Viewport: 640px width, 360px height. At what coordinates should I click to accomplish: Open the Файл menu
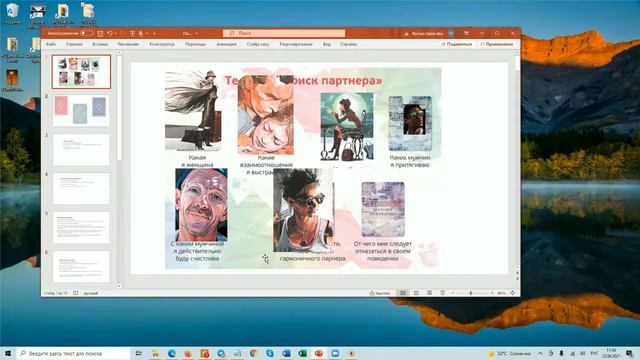[x=51, y=44]
